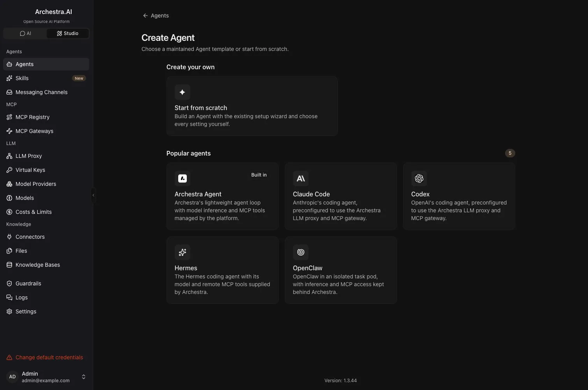Click the Settings gear icon

tap(9, 311)
